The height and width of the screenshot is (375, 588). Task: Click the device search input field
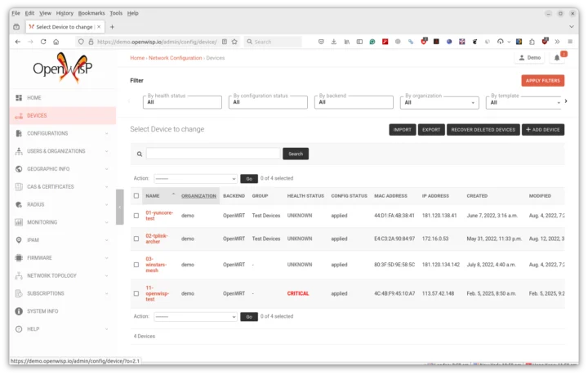tap(212, 154)
